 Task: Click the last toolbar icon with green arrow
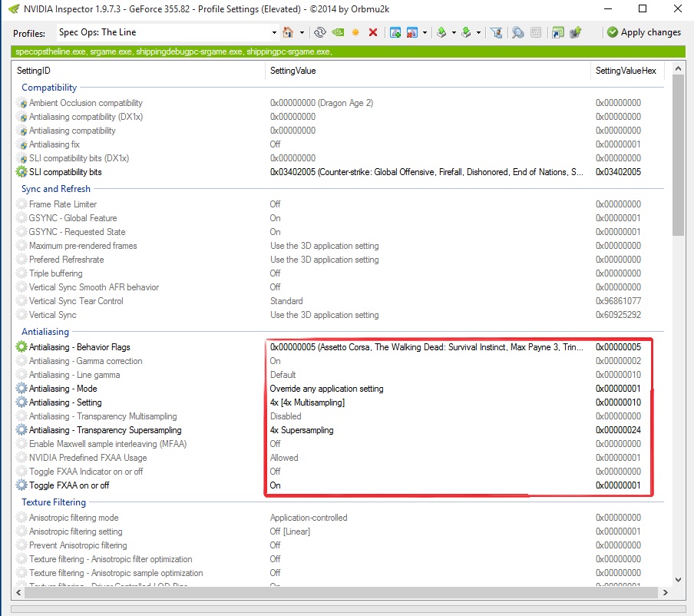[575, 32]
